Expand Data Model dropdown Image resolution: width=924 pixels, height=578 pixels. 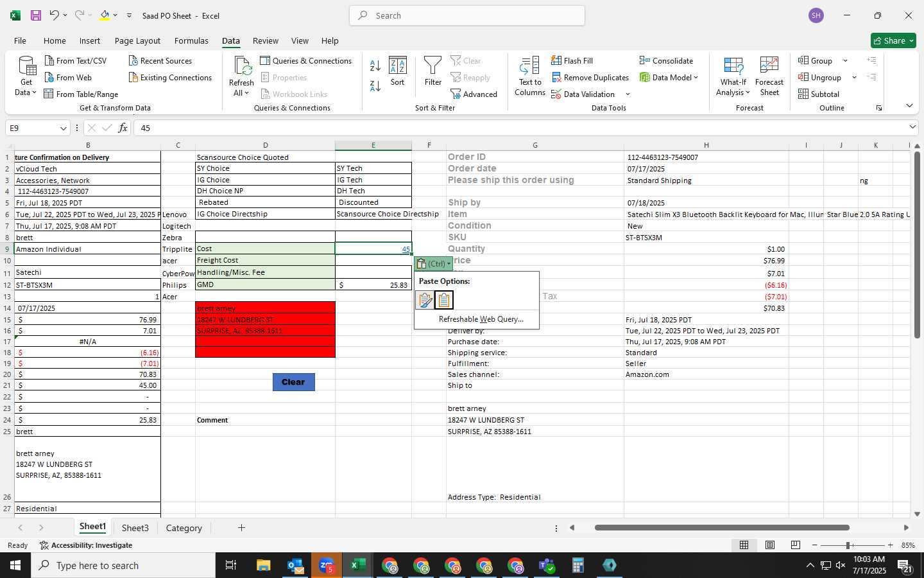[x=696, y=78]
